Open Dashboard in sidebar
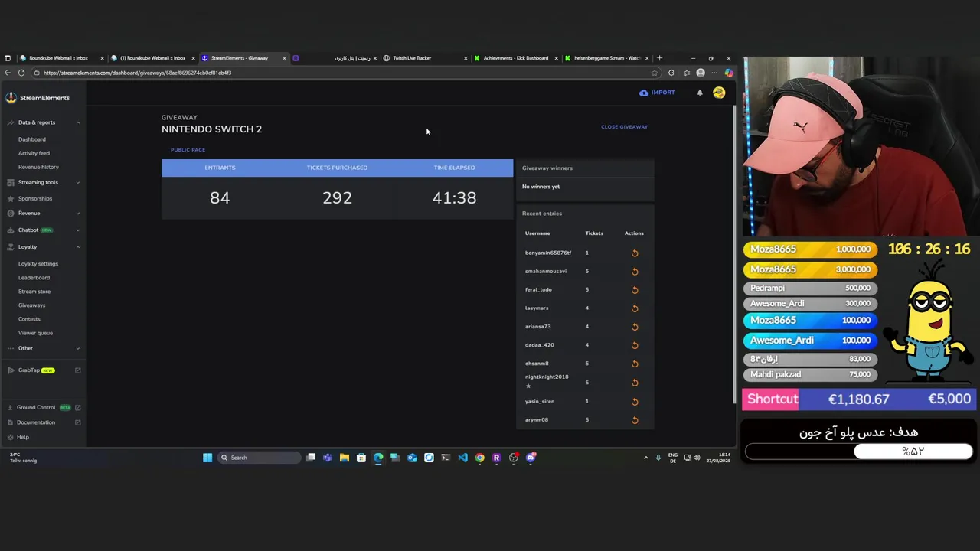Screen dimensions: 980x551 (x=32, y=139)
